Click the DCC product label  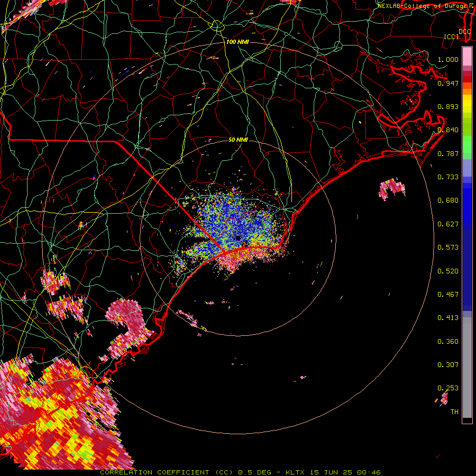[x=464, y=32]
